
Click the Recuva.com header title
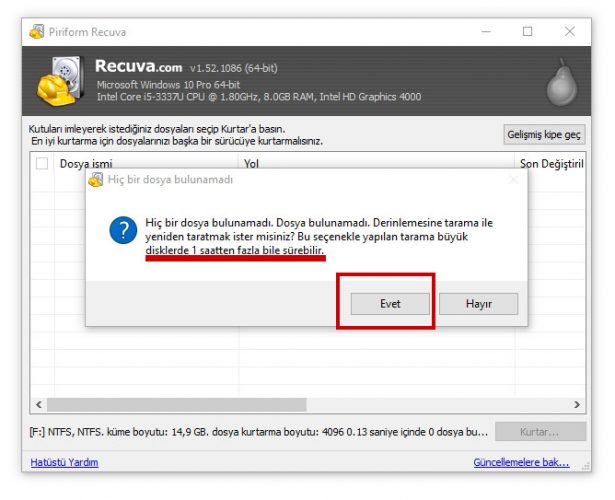pyautogui.click(x=138, y=66)
